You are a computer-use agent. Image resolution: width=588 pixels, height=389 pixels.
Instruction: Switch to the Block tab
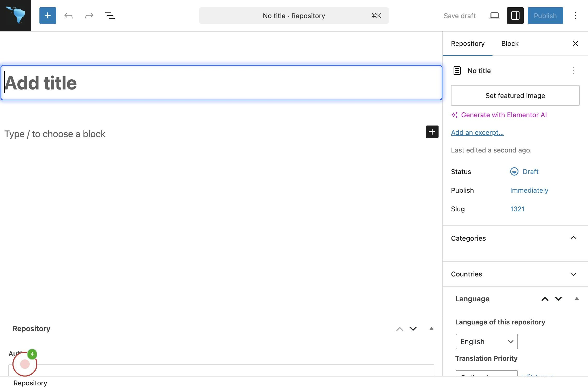point(510,44)
